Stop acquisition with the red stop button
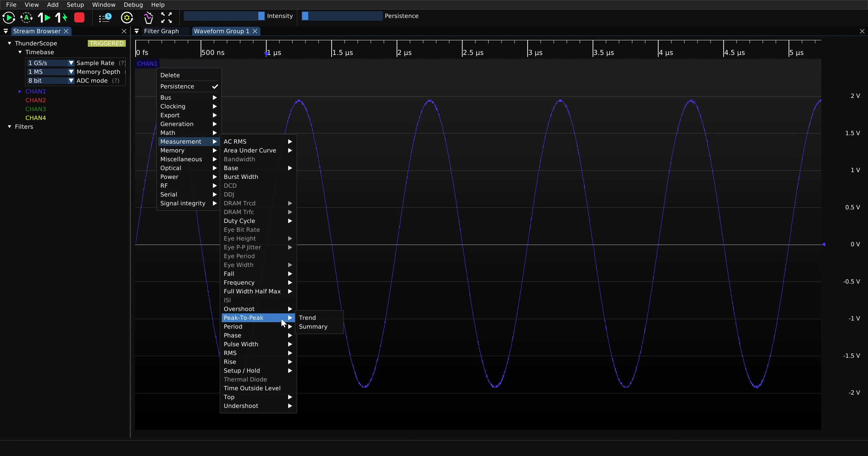This screenshot has width=868, height=456. coord(79,18)
